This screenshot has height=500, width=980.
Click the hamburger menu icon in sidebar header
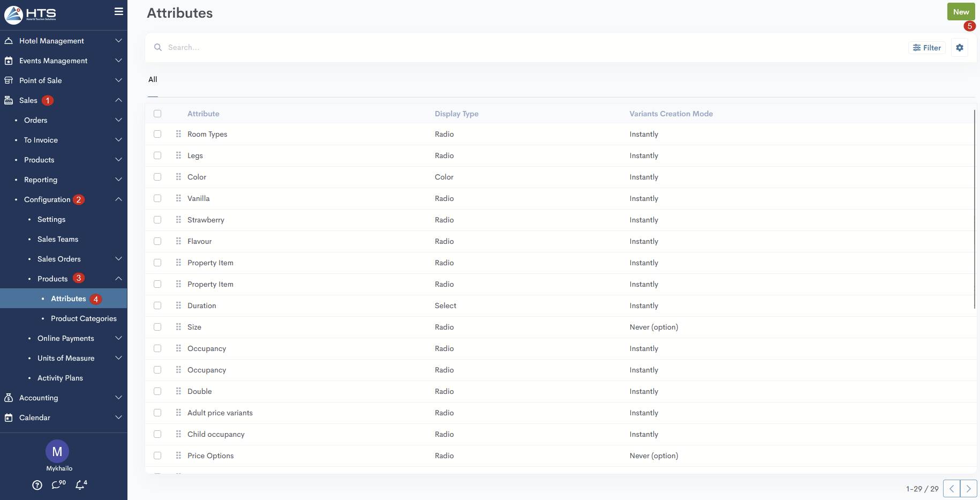[x=118, y=12]
